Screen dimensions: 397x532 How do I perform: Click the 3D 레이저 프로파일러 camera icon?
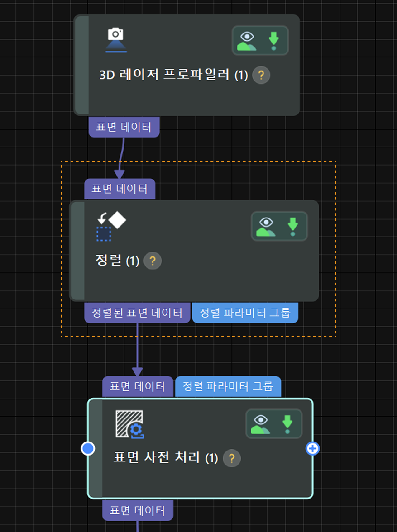(x=116, y=40)
